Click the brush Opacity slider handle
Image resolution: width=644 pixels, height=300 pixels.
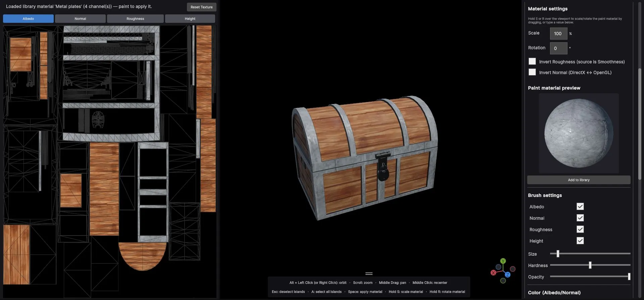[x=629, y=277]
